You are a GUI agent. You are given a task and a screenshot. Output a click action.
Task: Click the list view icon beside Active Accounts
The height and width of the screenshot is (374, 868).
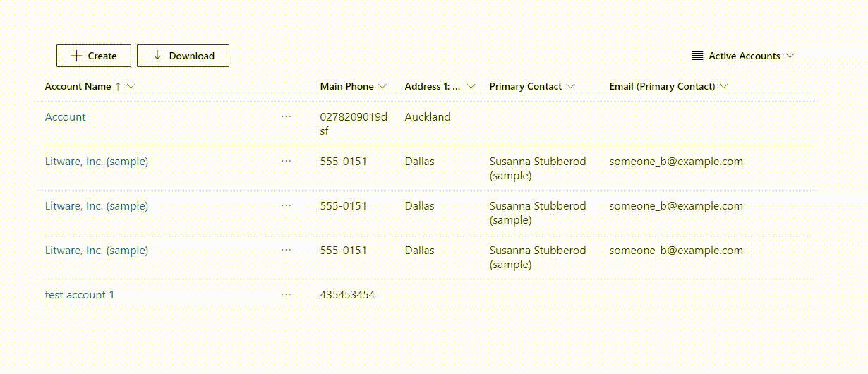(697, 56)
